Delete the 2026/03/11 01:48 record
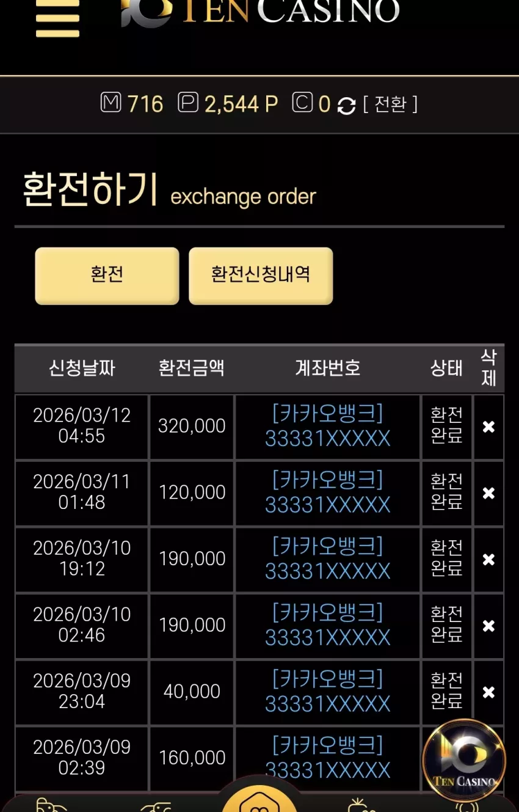Image resolution: width=519 pixels, height=812 pixels. click(x=488, y=494)
